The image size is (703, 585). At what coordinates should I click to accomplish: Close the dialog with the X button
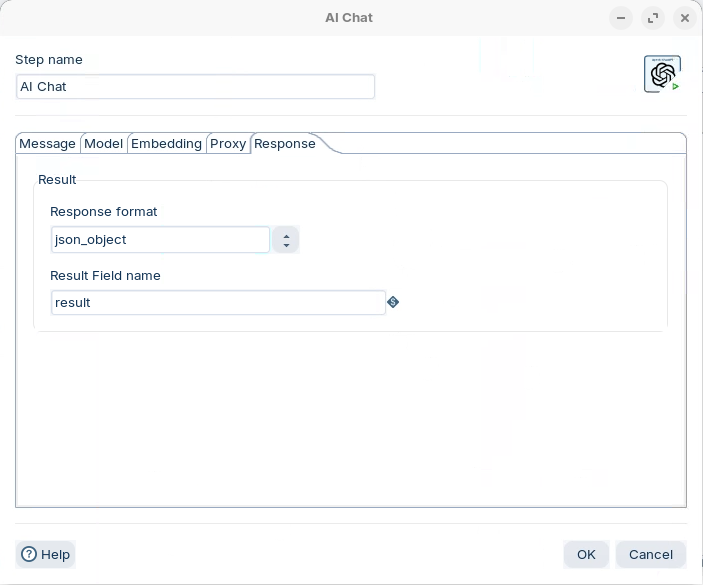click(x=685, y=18)
